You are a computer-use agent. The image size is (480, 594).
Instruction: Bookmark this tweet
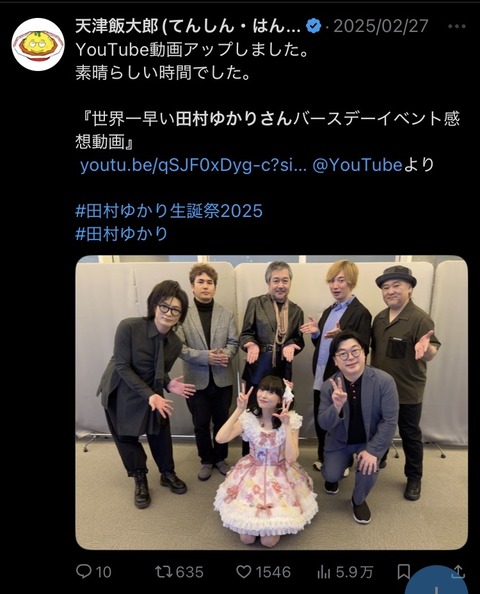coord(404,572)
